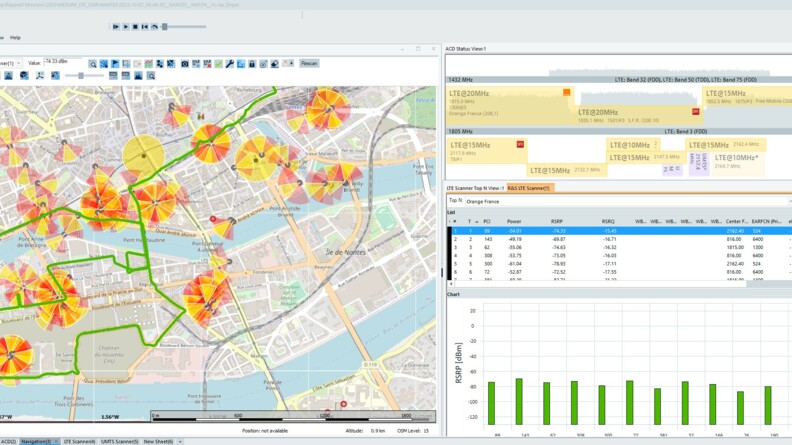Select the highlighted row with RSRP -74.33
Image resolution: width=792 pixels, height=445 pixels.
click(621, 231)
